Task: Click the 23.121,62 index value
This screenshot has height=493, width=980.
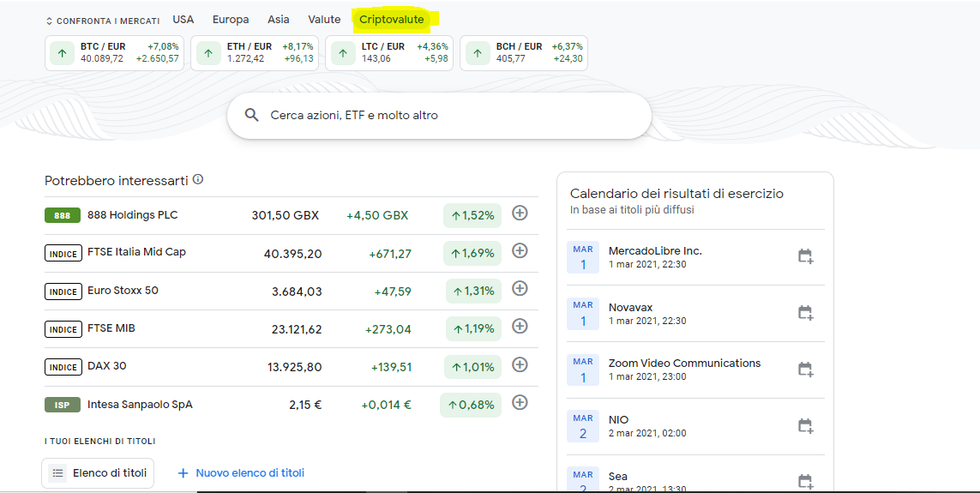Action: 297,328
